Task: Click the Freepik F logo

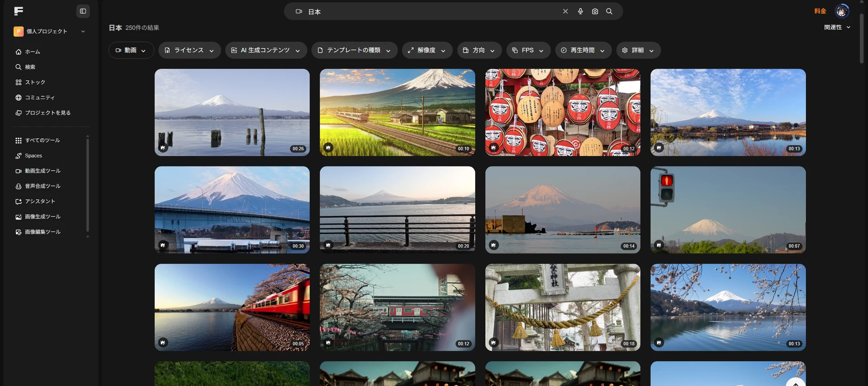Action: pos(19,11)
